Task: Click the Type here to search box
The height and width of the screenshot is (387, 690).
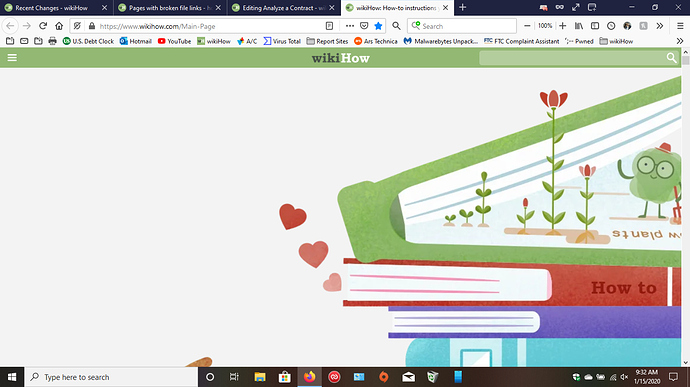Action: click(x=111, y=377)
